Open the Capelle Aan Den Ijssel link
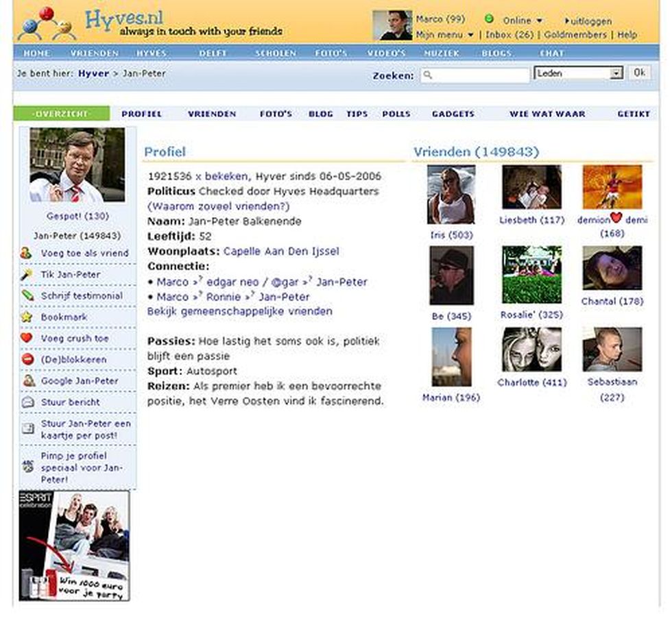672x623 pixels. click(x=281, y=251)
